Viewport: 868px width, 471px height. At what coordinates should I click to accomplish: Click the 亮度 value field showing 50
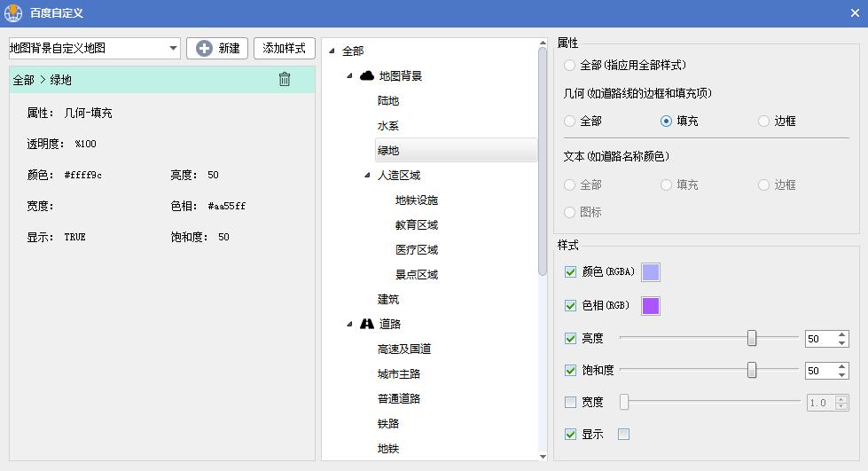point(820,339)
